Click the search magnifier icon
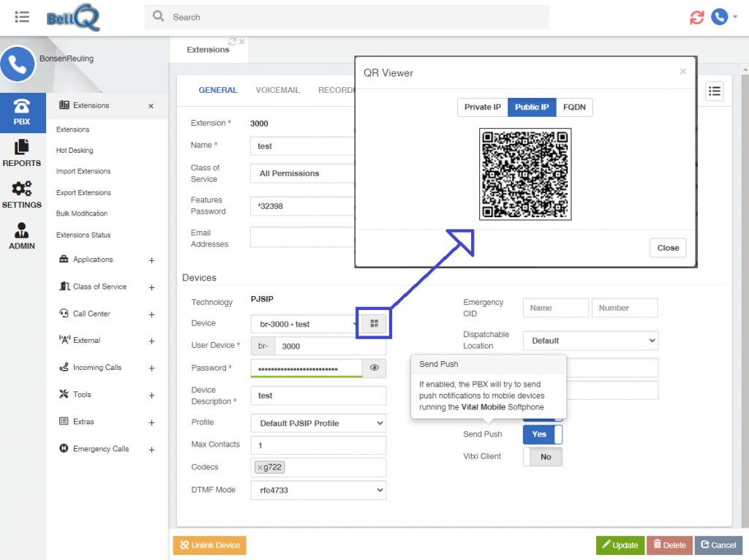The height and width of the screenshot is (560, 749). (158, 17)
